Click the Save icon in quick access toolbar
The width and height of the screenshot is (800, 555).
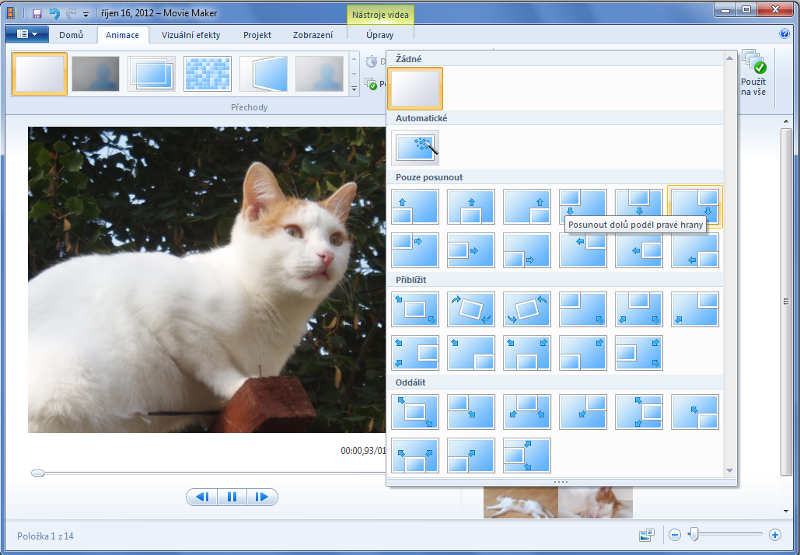click(x=37, y=13)
